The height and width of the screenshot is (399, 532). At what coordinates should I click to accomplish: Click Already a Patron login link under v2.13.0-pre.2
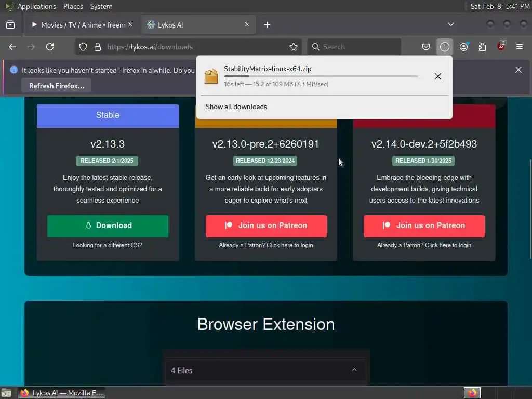(x=266, y=245)
